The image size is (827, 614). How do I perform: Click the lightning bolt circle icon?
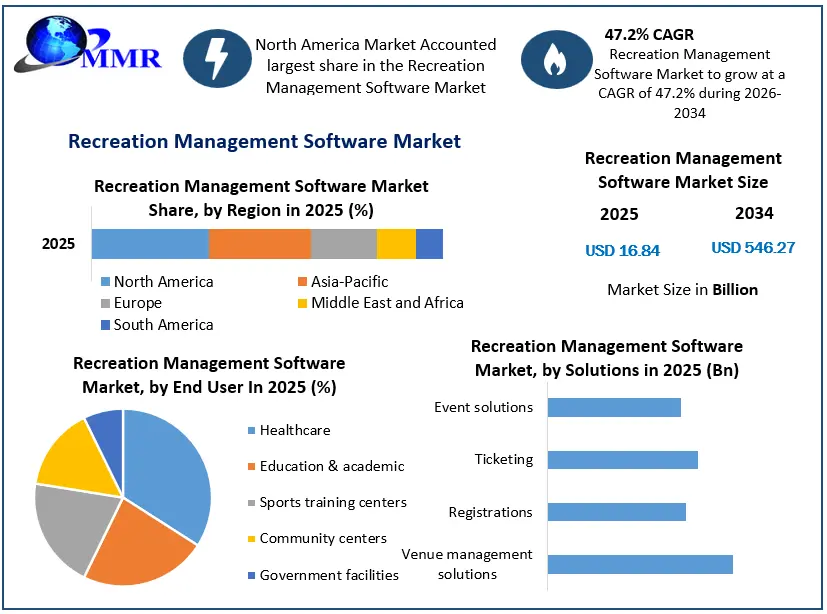coord(217,59)
